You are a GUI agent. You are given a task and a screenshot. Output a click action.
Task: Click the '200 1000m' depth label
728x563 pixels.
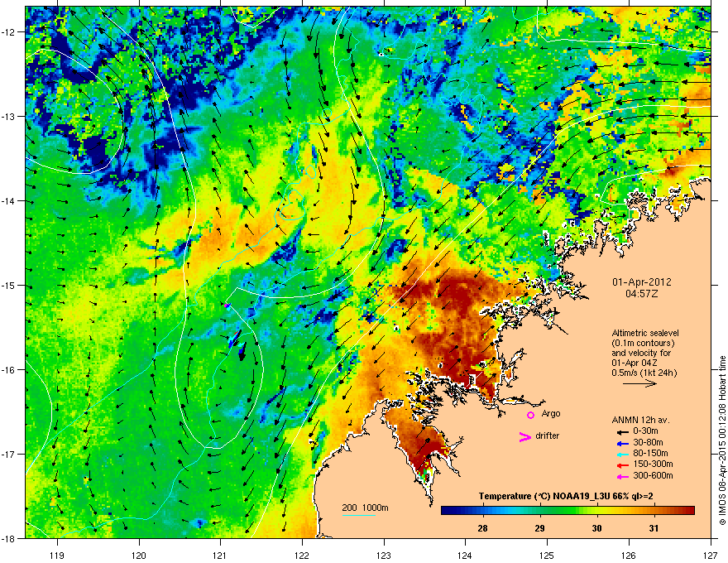pyautogui.click(x=365, y=508)
